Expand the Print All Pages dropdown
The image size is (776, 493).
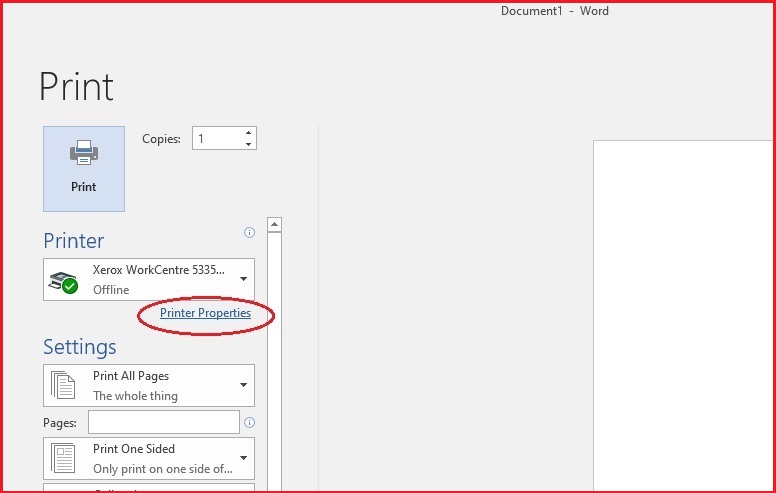(x=149, y=386)
